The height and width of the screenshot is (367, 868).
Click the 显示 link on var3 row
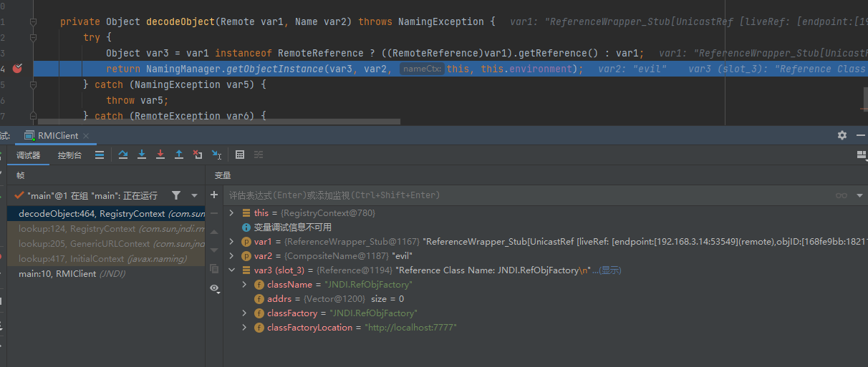(609, 270)
